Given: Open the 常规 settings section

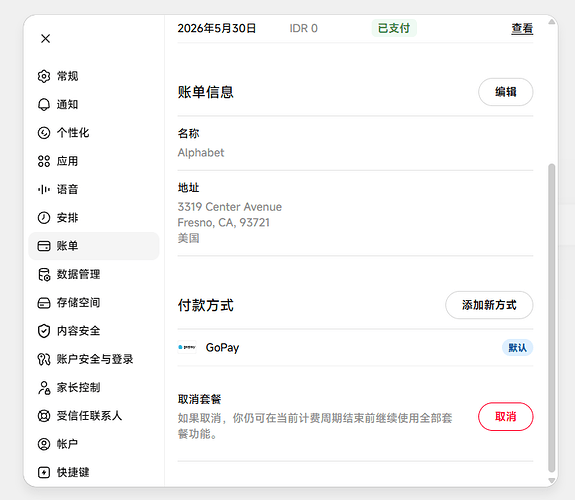Looking at the screenshot, I should pos(94,76).
